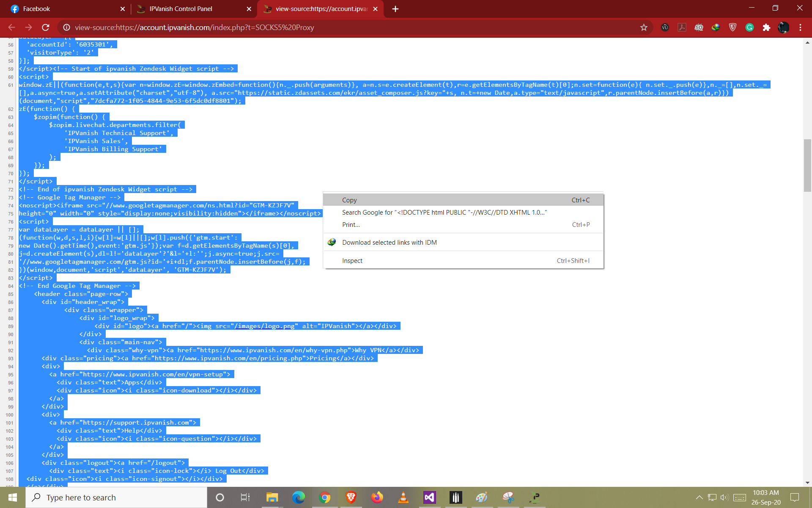Open the Internet Download Manager extension

716,28
